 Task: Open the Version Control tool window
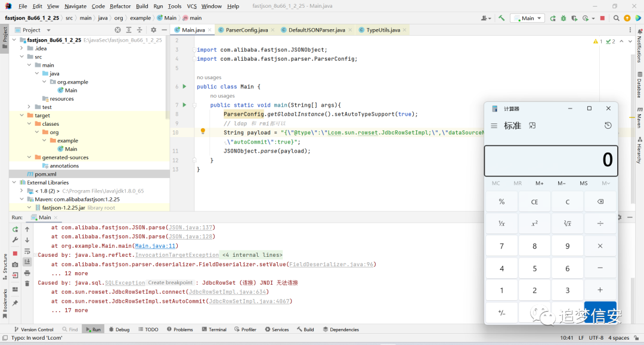33,330
